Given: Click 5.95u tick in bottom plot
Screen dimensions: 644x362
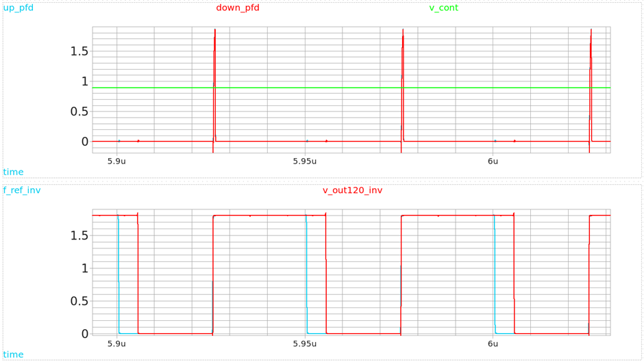Looking at the screenshot, I should [x=305, y=344].
